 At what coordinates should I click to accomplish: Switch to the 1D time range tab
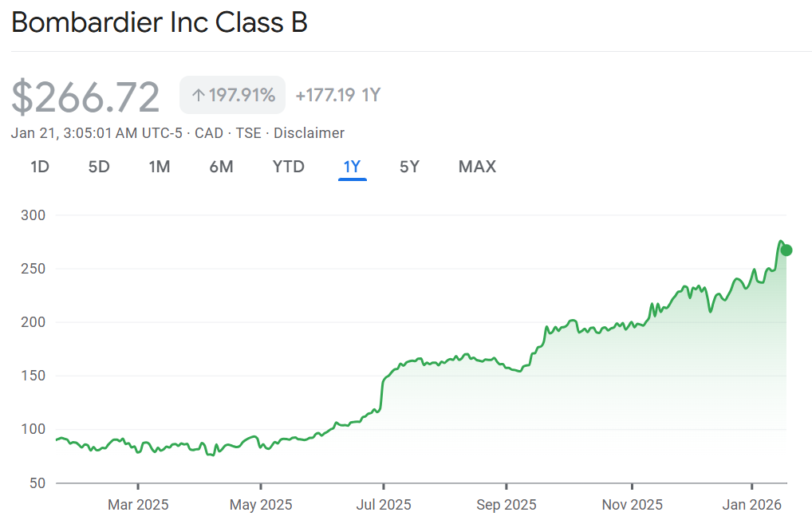coord(40,167)
